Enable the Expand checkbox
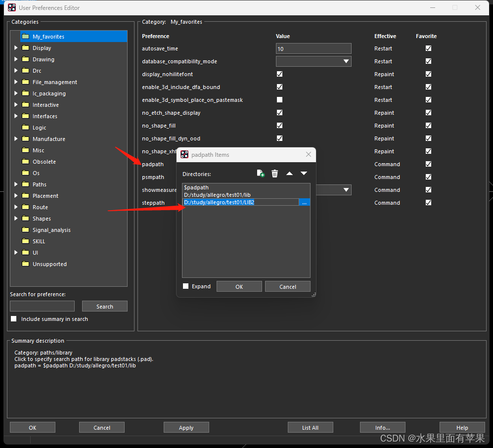 coord(186,286)
